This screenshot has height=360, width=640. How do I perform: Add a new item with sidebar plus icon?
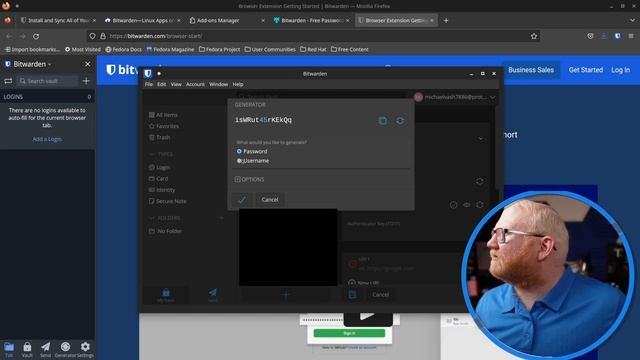coord(86,81)
